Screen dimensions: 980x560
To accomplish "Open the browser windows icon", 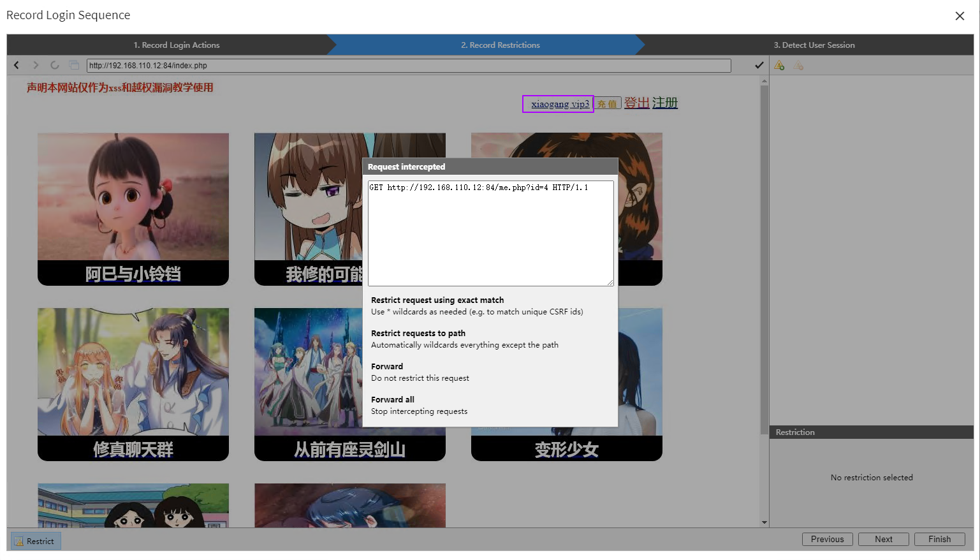I will click(x=74, y=65).
